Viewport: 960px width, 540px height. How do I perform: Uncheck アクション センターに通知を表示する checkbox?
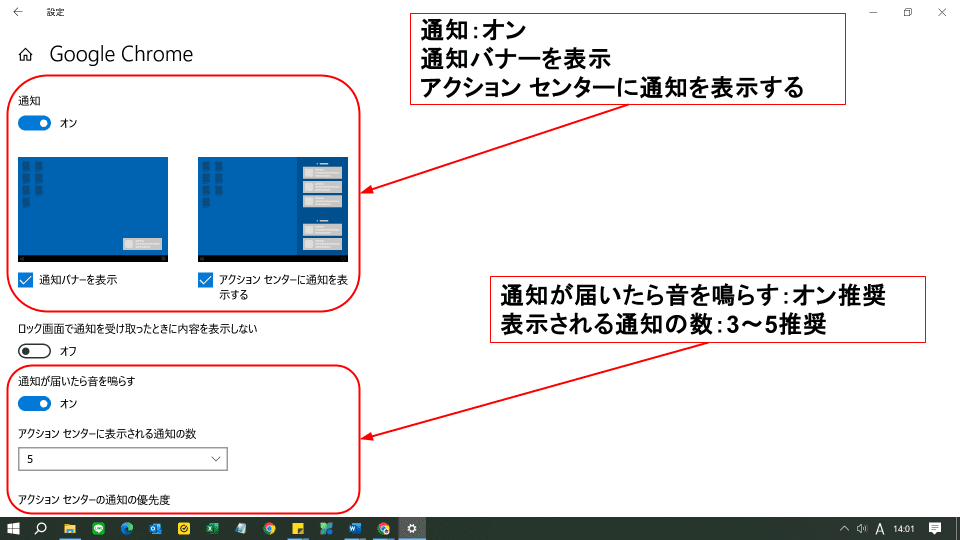click(206, 280)
